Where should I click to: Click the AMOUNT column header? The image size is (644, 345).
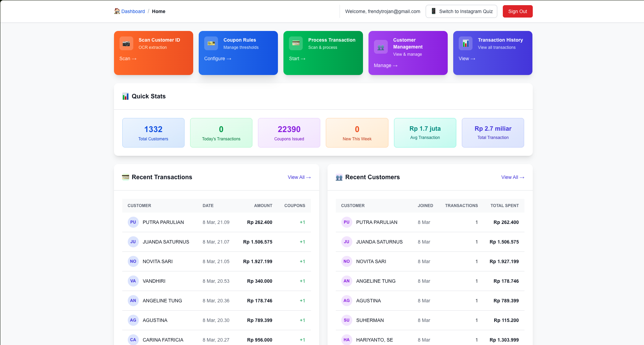tap(263, 206)
